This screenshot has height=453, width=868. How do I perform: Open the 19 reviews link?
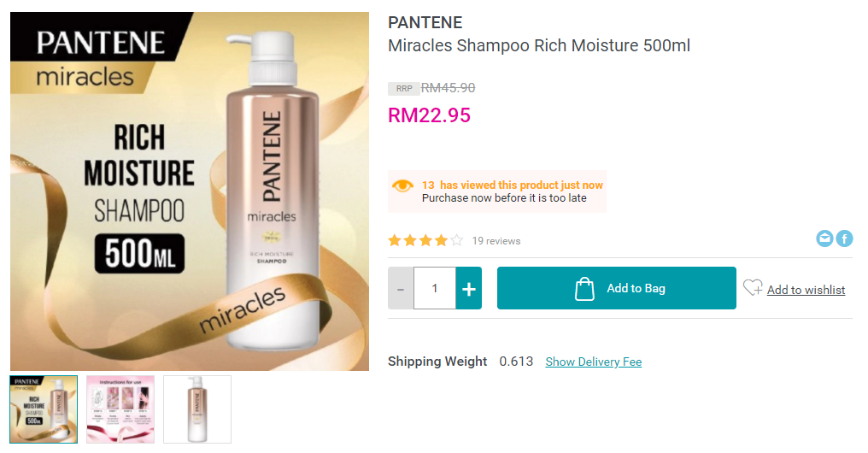click(496, 241)
